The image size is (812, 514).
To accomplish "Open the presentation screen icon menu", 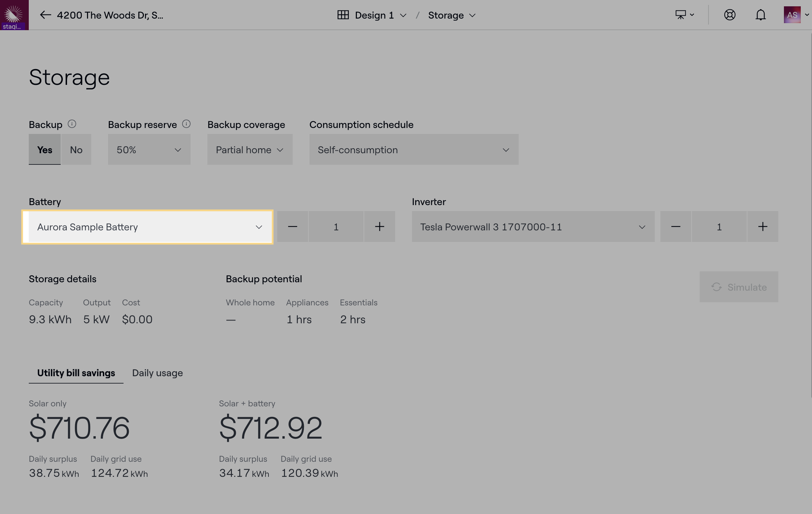I will (x=684, y=15).
